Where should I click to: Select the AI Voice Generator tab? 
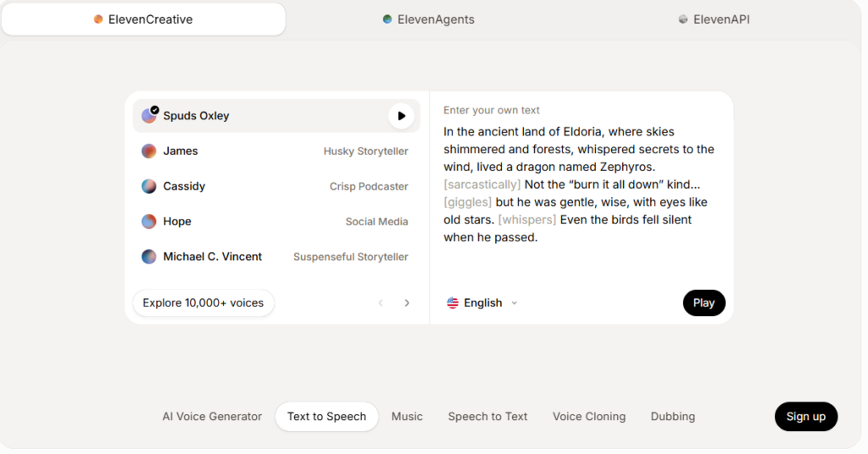point(212,417)
